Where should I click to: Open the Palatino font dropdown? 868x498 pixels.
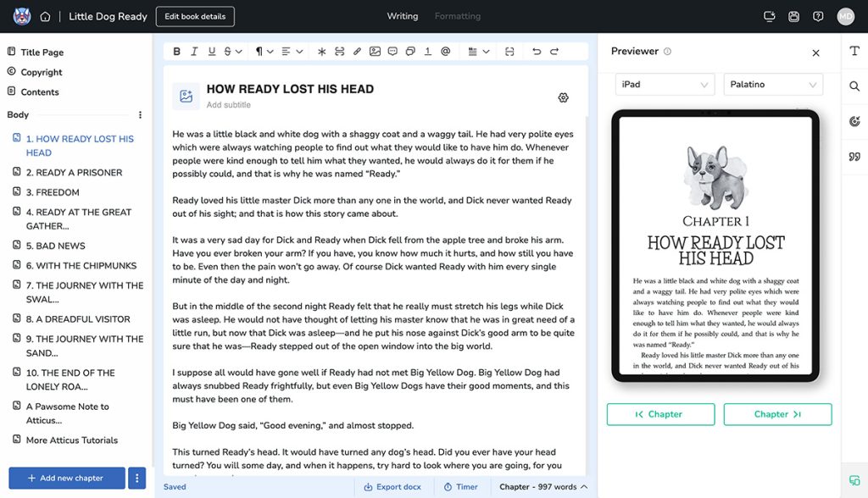(x=773, y=85)
